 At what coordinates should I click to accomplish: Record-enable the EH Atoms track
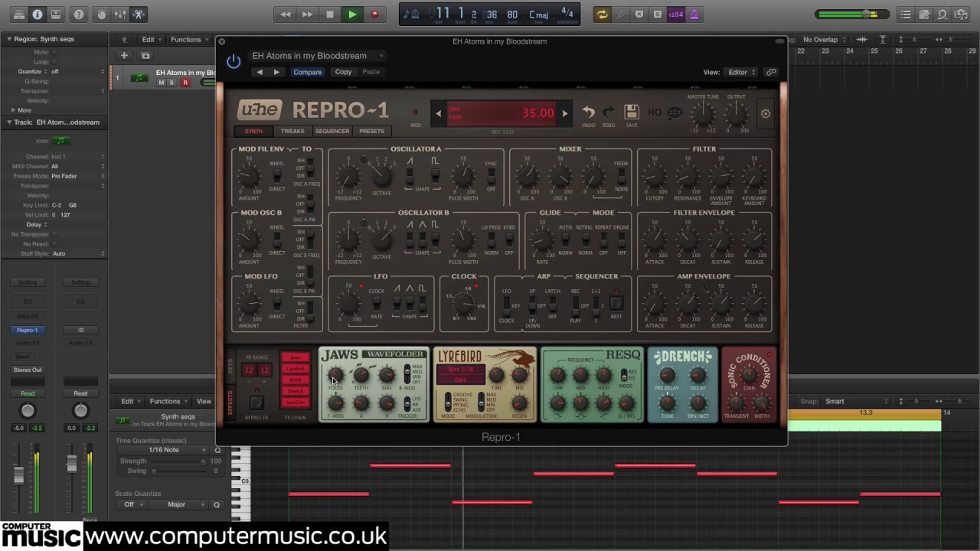tap(185, 83)
